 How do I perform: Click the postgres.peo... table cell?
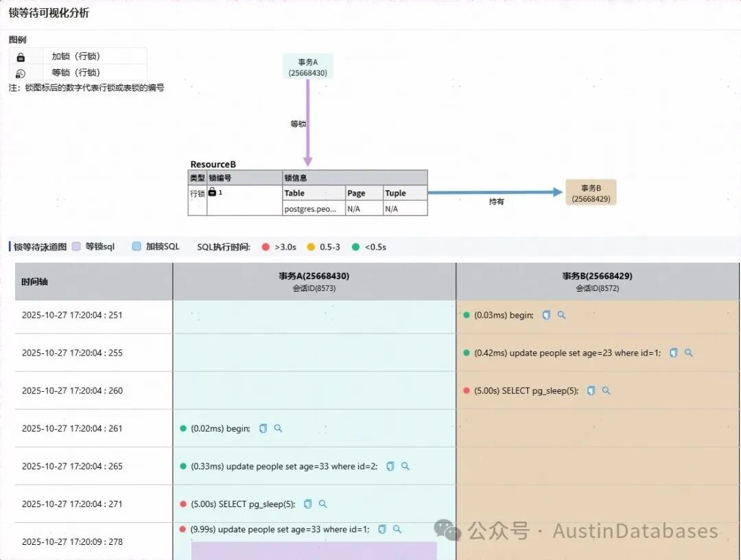(x=314, y=209)
